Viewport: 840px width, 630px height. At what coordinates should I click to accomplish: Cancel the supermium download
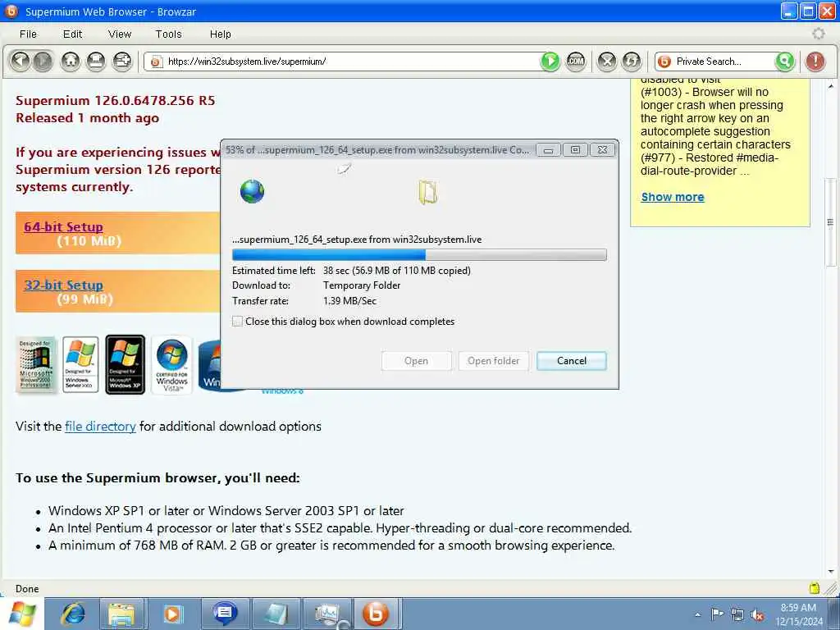pos(572,361)
